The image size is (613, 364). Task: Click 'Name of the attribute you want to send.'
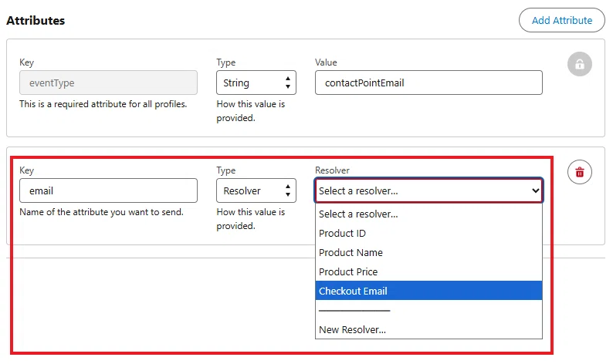pos(101,212)
